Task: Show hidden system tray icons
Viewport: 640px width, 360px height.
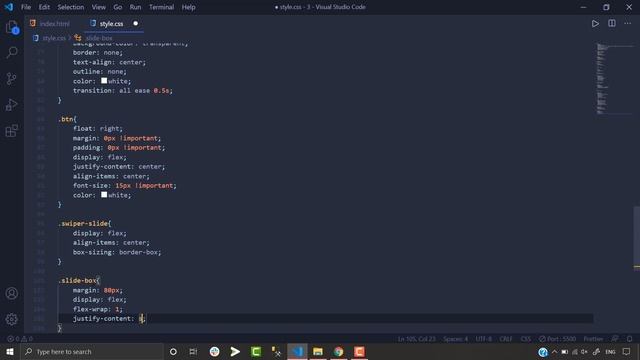Action: [x=554, y=351]
